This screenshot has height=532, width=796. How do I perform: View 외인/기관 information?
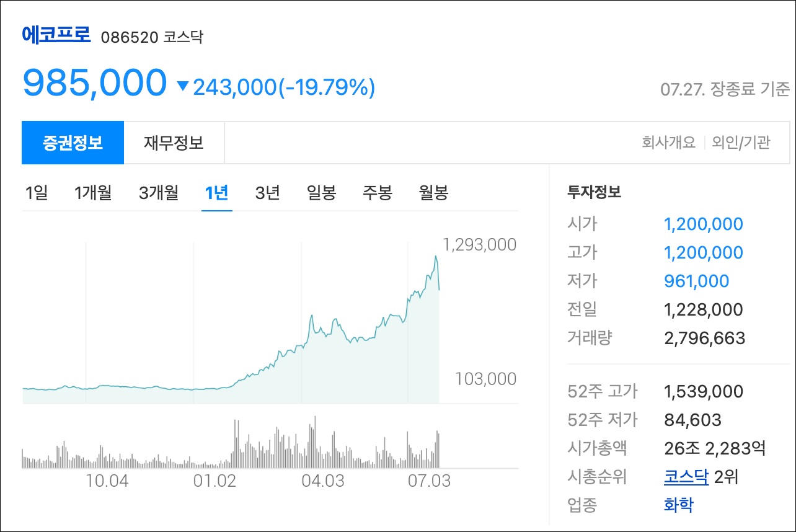(x=741, y=142)
